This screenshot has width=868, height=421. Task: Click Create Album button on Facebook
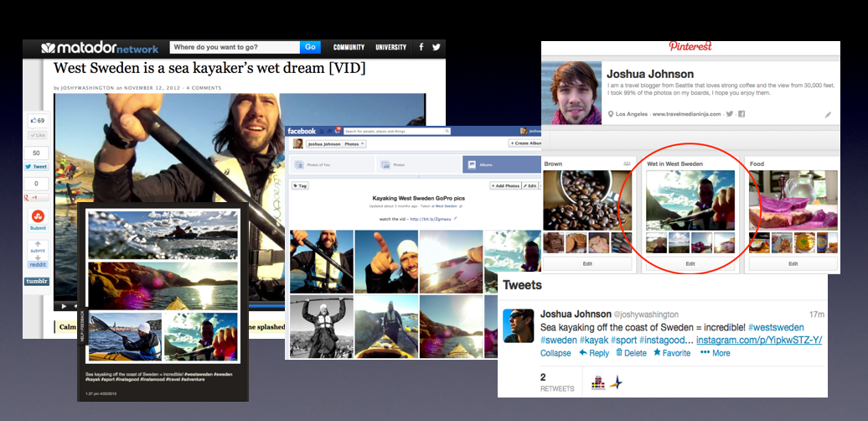[524, 143]
